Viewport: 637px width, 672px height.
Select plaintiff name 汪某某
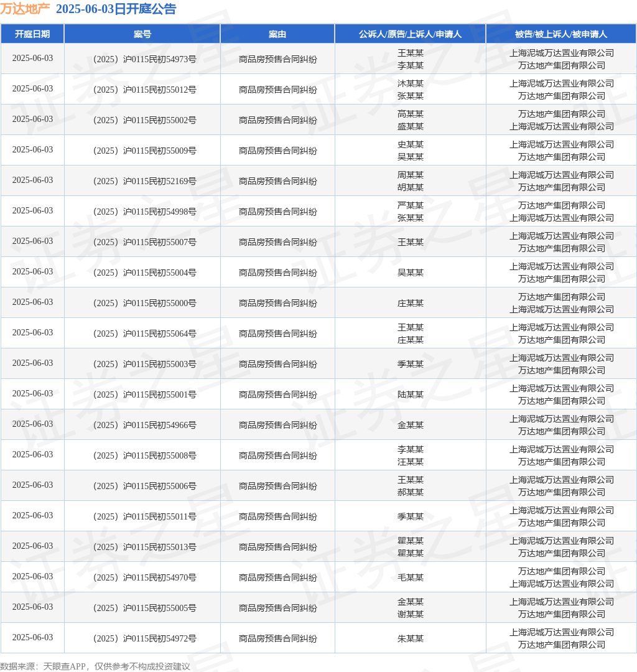411,462
